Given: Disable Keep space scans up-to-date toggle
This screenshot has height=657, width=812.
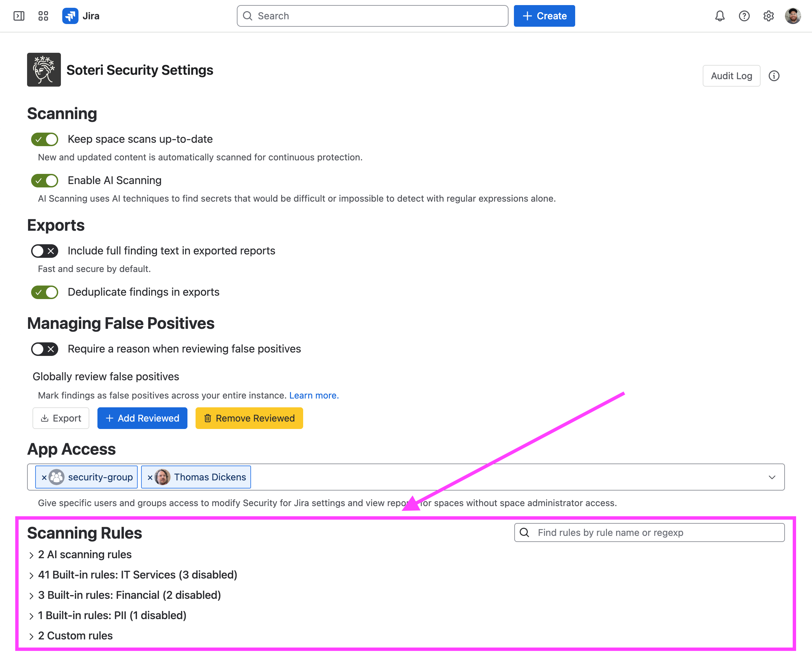Looking at the screenshot, I should click(x=45, y=139).
